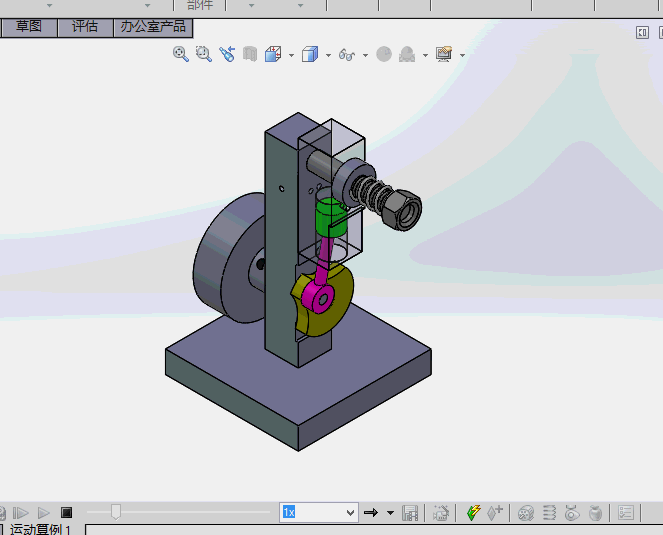Click the Apply Scene icon
Image resolution: width=663 pixels, height=535 pixels.
click(407, 54)
